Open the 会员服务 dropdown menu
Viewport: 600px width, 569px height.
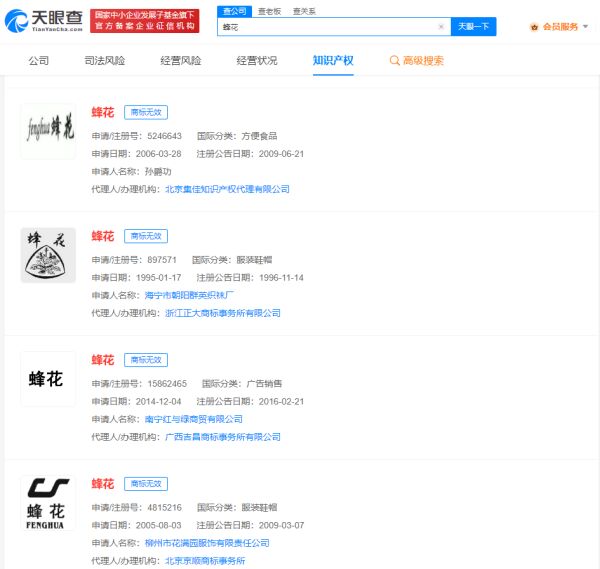coord(564,27)
